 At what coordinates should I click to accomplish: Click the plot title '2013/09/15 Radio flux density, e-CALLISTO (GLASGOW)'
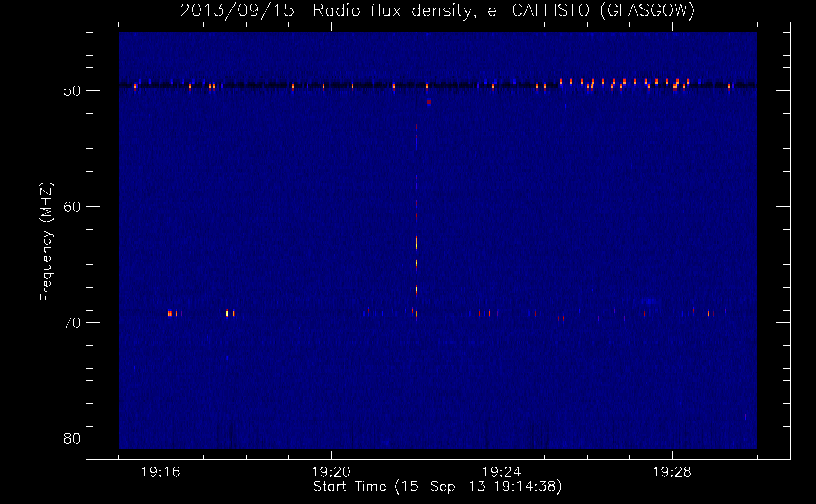coord(437,10)
